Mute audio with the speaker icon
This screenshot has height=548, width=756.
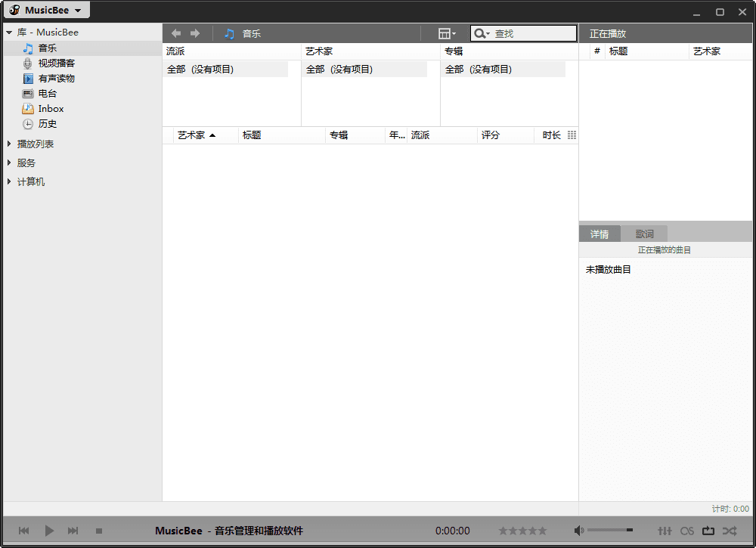[578, 531]
